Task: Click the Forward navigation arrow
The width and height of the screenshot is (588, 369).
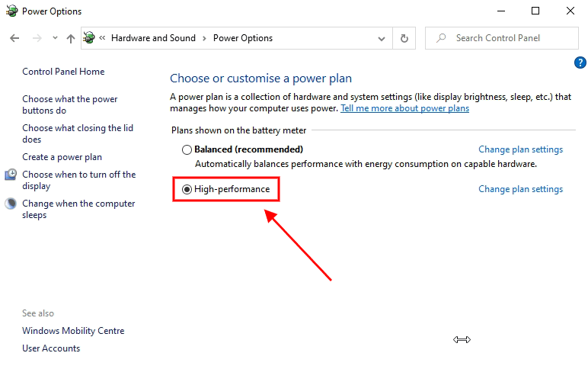Action: pyautogui.click(x=37, y=38)
